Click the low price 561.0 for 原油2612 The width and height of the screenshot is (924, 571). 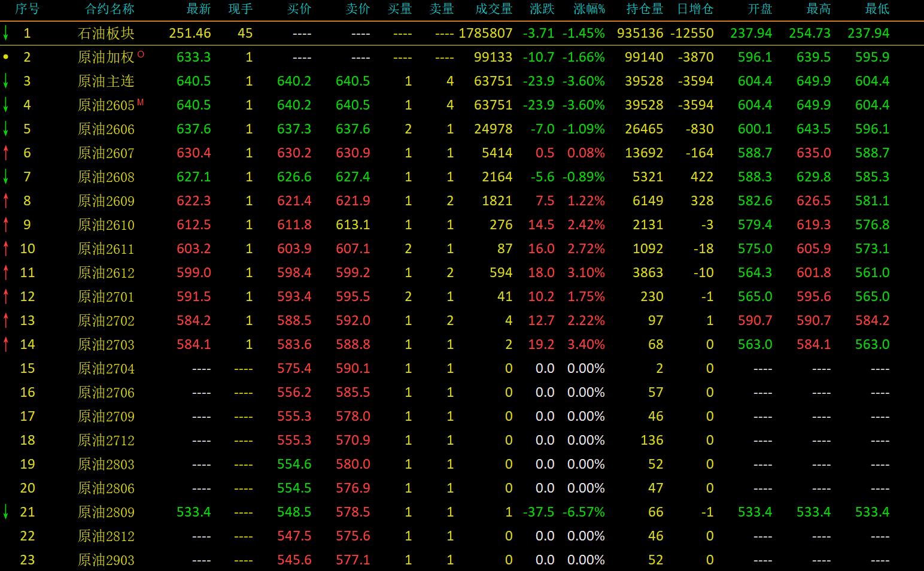873,273
